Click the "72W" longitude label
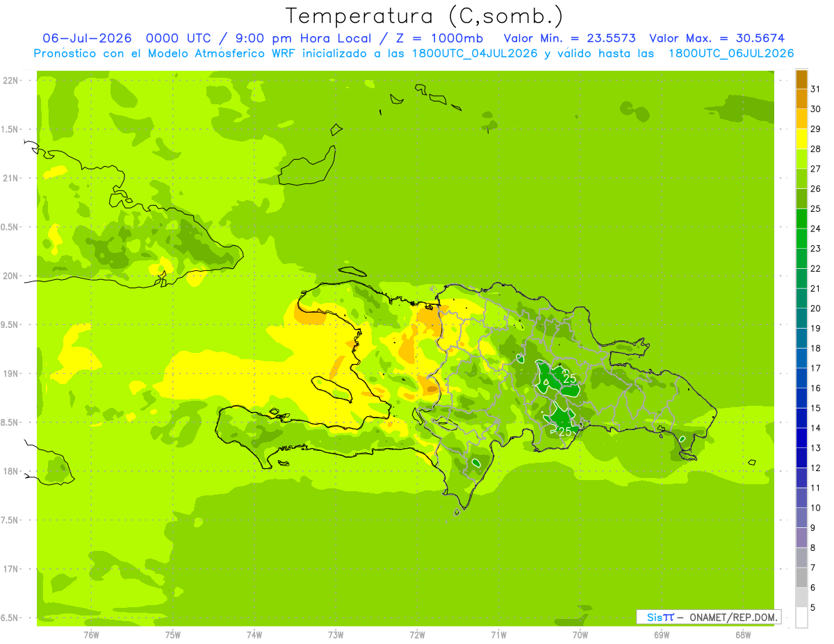834x644 pixels. [417, 634]
